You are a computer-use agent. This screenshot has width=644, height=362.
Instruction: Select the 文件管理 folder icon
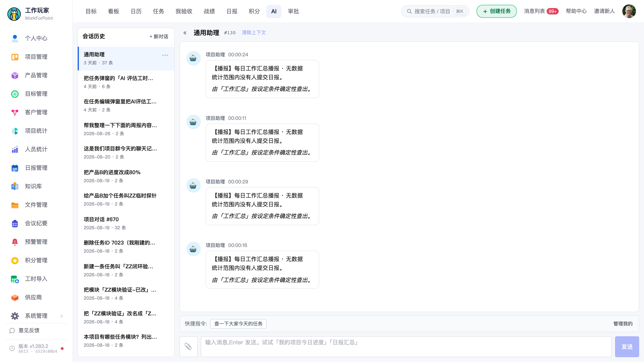[x=15, y=205]
